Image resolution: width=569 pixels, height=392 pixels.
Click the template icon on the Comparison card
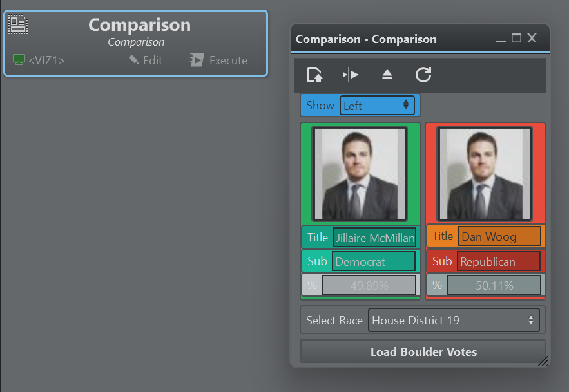(18, 24)
